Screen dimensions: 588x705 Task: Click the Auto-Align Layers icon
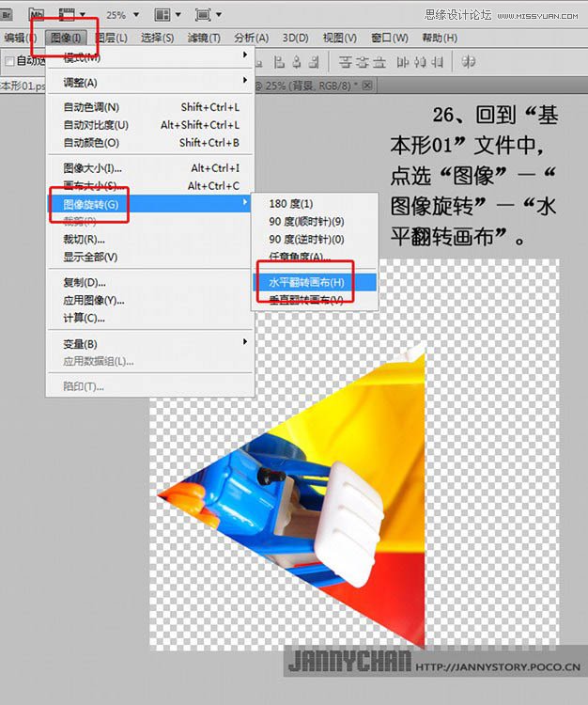click(468, 62)
